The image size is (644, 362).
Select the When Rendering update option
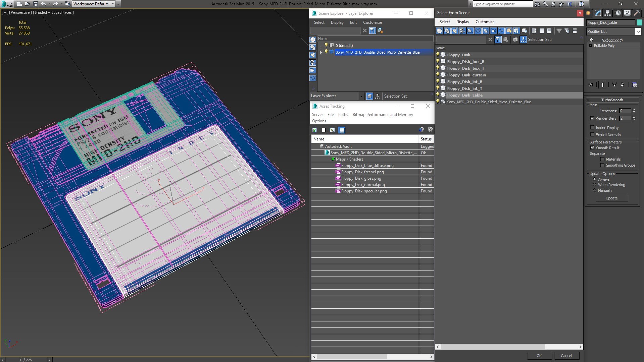(594, 185)
